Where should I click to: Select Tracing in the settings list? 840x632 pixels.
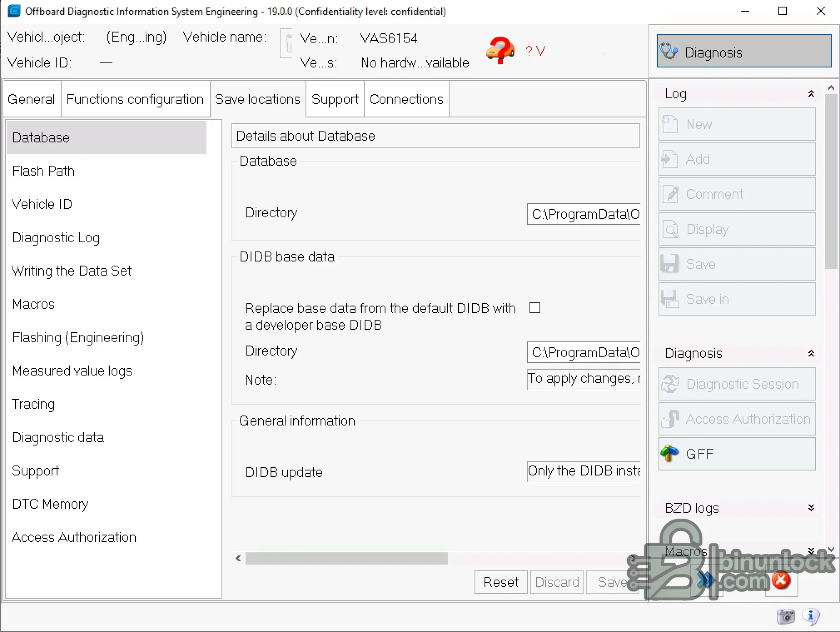[107, 404]
